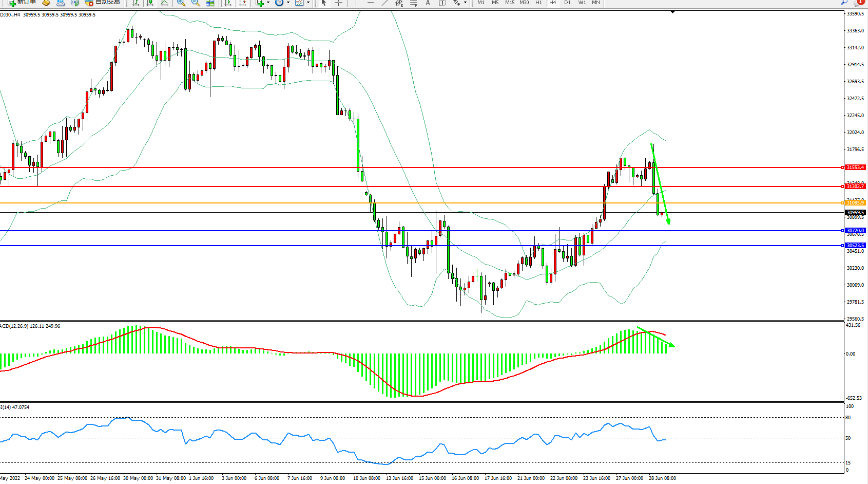Click the auto scroll chart icon

228,3
